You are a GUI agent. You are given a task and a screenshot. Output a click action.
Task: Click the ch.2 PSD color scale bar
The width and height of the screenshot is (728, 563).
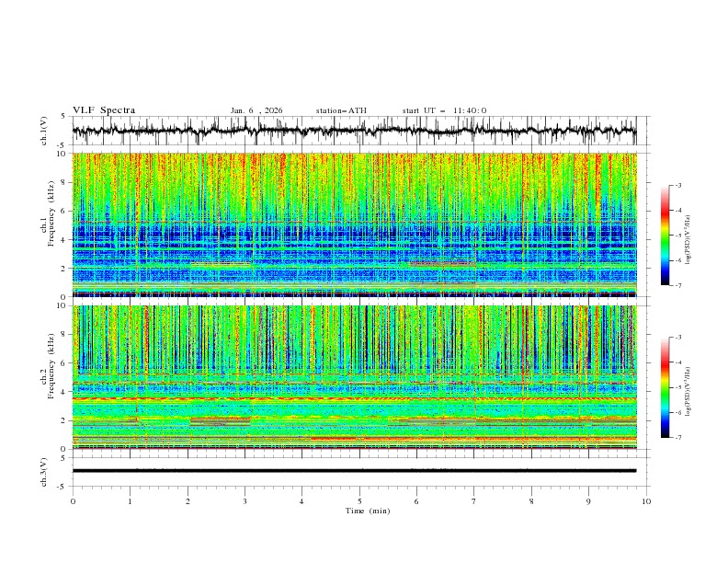665,387
